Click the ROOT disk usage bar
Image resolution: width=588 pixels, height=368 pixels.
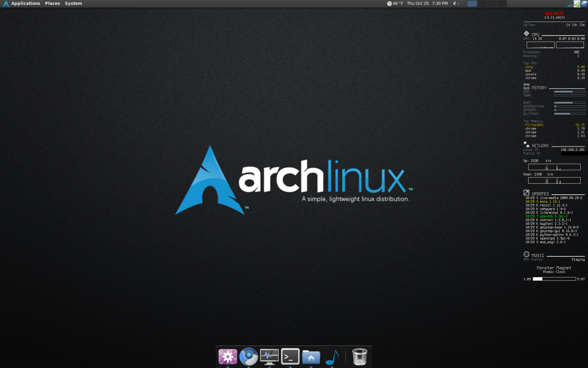pyautogui.click(x=570, y=103)
